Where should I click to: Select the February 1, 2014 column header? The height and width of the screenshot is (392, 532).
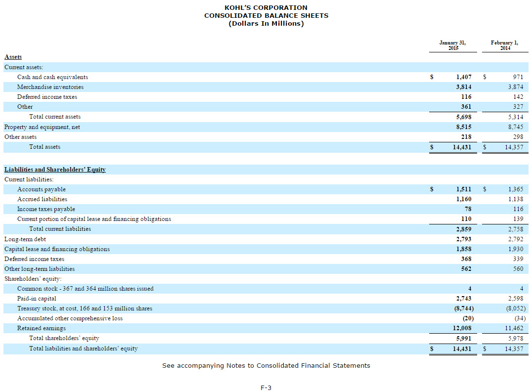[x=504, y=45]
